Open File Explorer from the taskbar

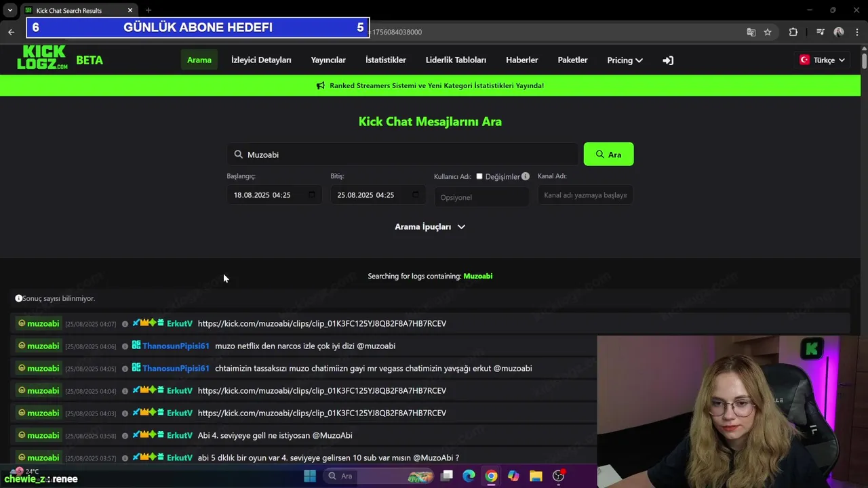pyautogui.click(x=536, y=476)
